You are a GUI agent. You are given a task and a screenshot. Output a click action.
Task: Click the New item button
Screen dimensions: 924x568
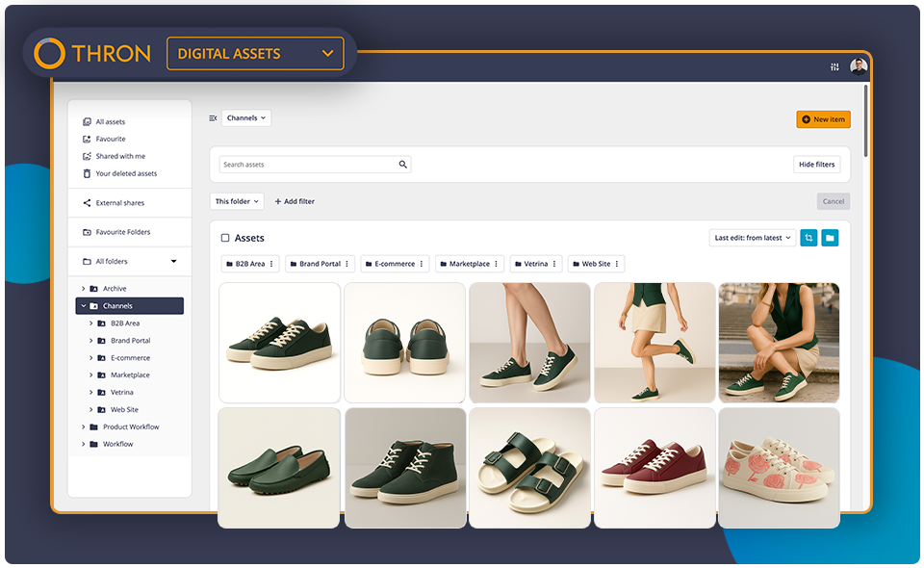pyautogui.click(x=823, y=118)
